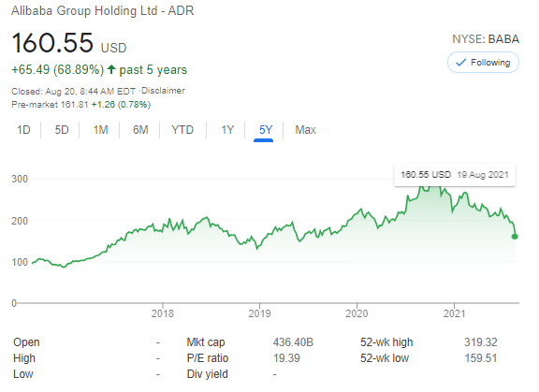Open the Disclaimer link
Viewport: 539px width, 392px height.
(x=163, y=91)
